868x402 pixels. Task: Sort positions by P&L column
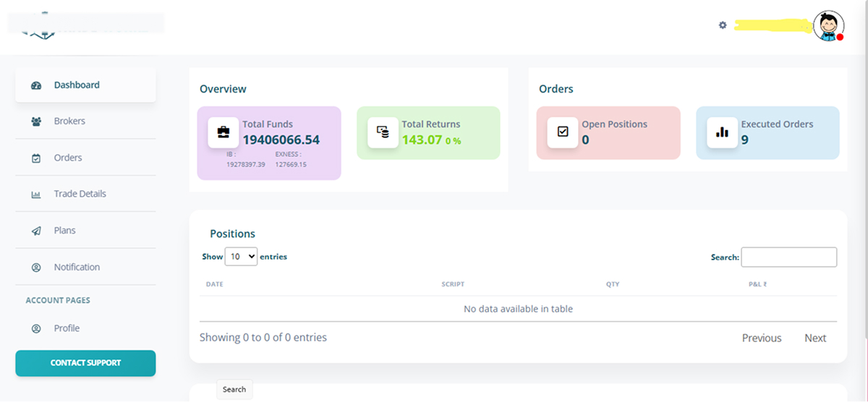(757, 284)
